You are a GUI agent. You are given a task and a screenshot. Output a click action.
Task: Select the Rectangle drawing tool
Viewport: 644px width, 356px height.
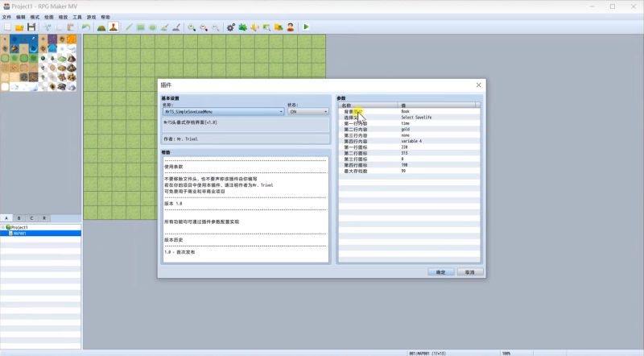point(140,27)
